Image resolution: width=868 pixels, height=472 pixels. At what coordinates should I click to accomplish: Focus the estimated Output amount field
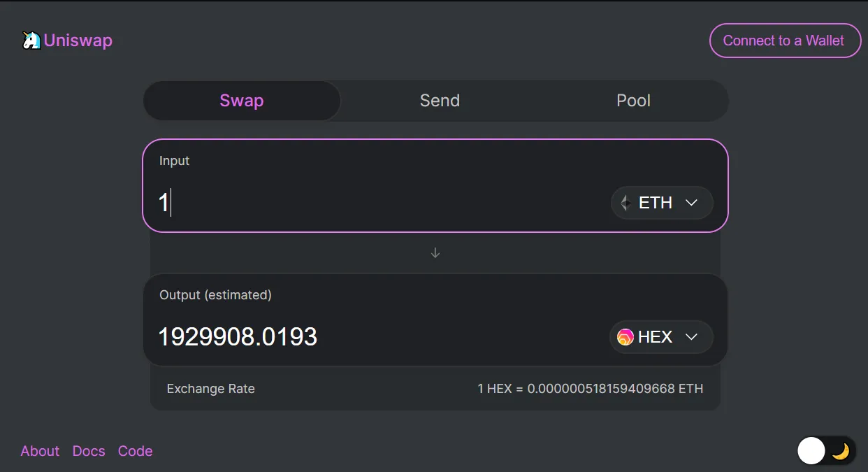pos(381,337)
